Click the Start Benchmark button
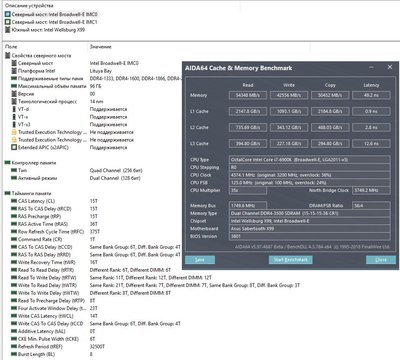This screenshot has width=400, height=360. tap(291, 260)
